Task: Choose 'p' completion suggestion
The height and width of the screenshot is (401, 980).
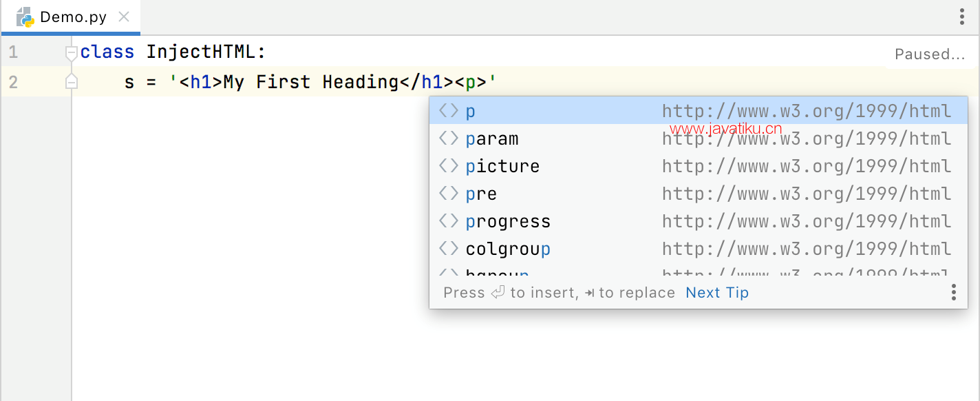Action: point(698,111)
